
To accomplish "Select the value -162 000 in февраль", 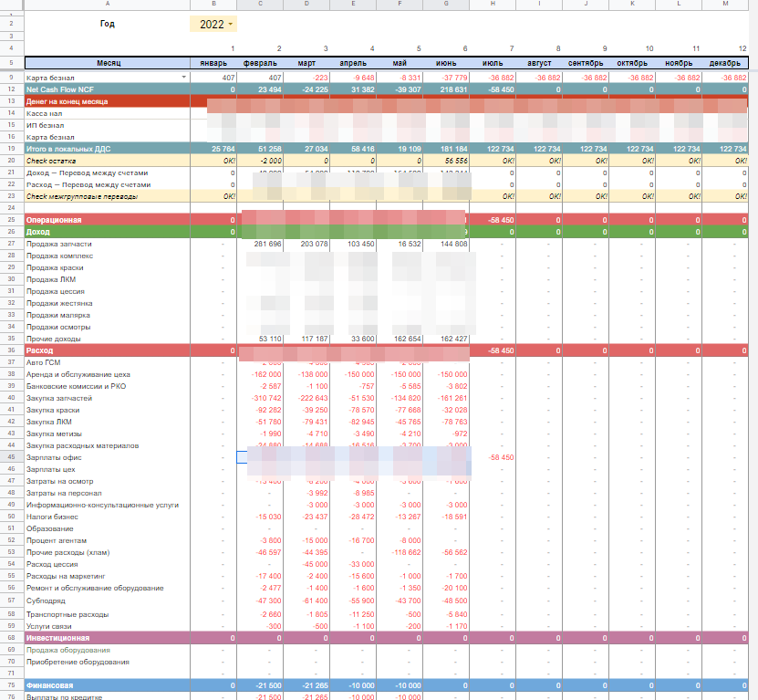I will (260, 374).
